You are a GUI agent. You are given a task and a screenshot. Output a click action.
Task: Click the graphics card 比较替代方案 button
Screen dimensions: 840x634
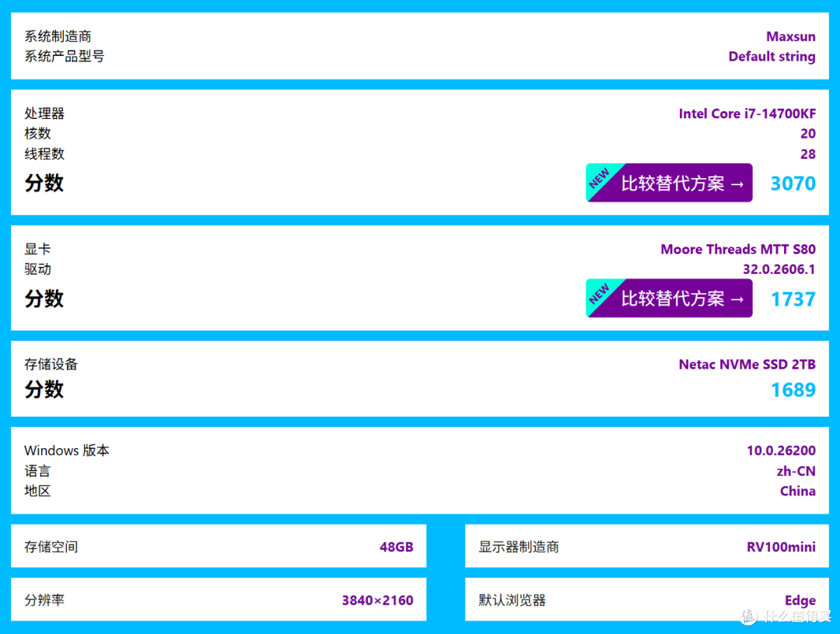[669, 298]
